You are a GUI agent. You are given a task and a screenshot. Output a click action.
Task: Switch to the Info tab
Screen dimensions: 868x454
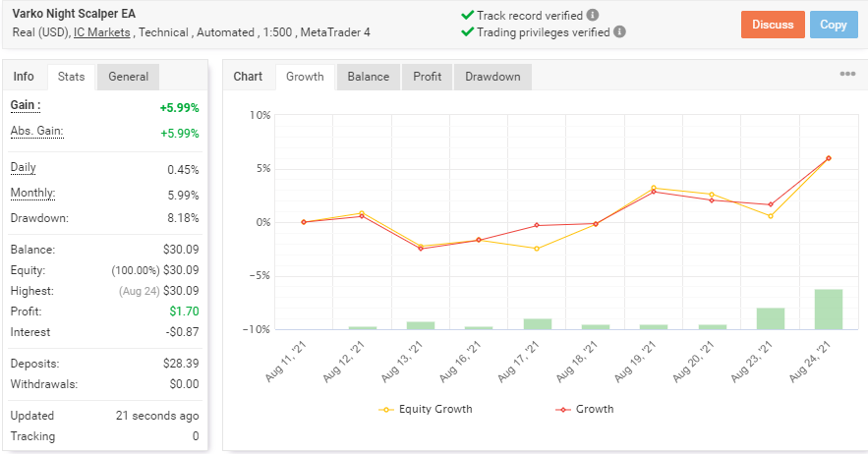[24, 77]
